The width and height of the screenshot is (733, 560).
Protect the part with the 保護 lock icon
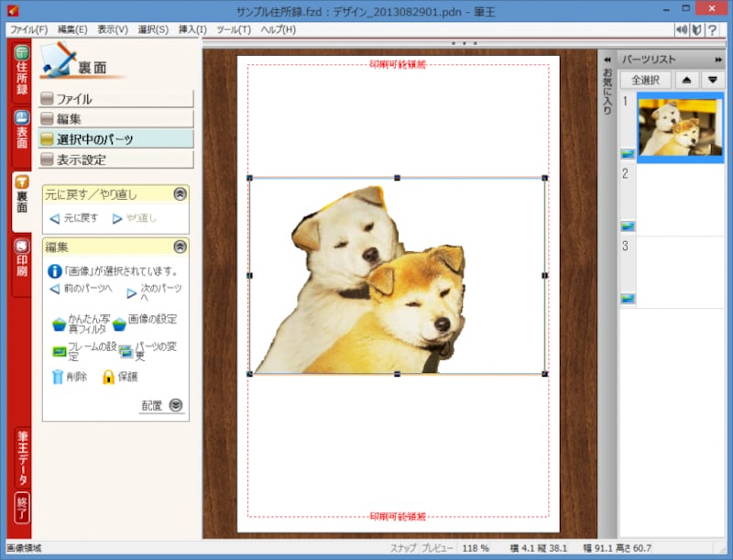[110, 378]
